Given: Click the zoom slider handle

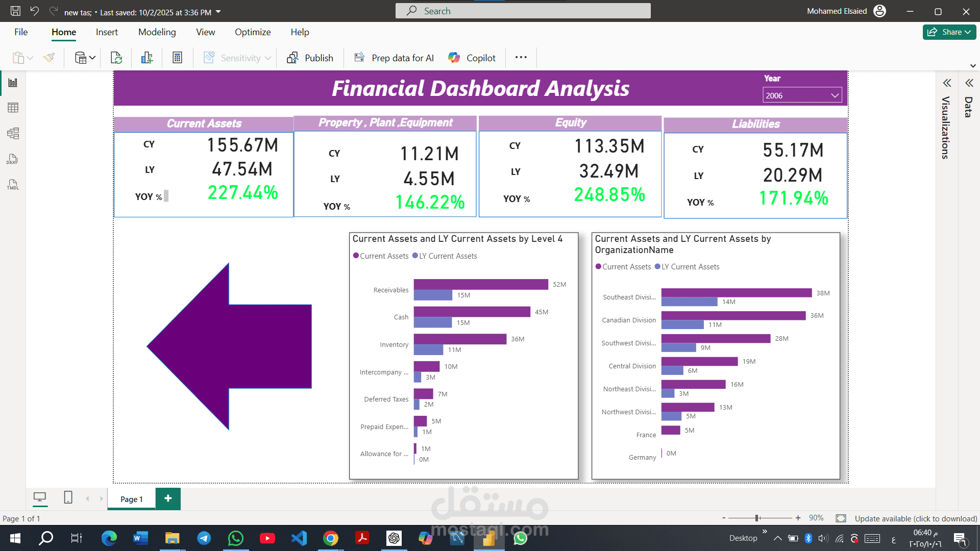Looking at the screenshot, I should (x=757, y=518).
